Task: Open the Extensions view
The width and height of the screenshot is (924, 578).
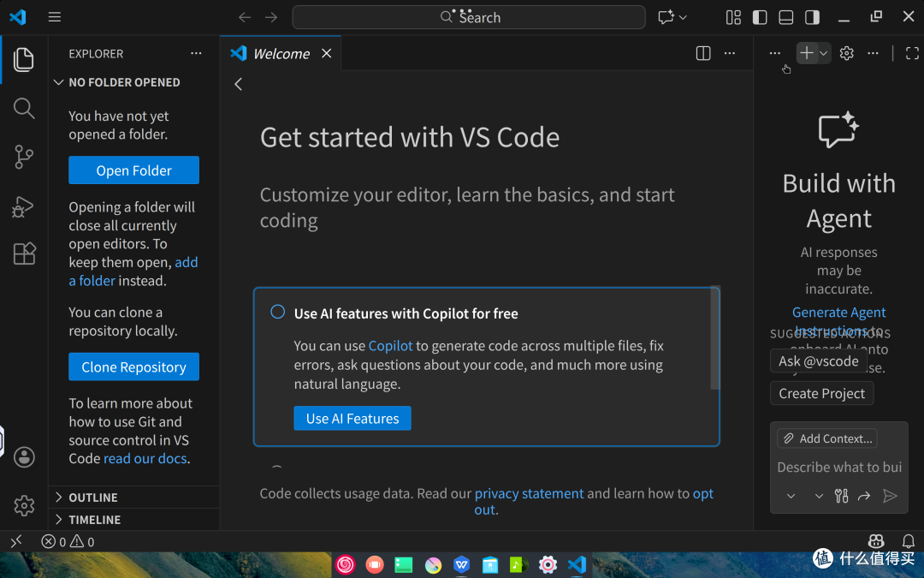Action: (24, 253)
